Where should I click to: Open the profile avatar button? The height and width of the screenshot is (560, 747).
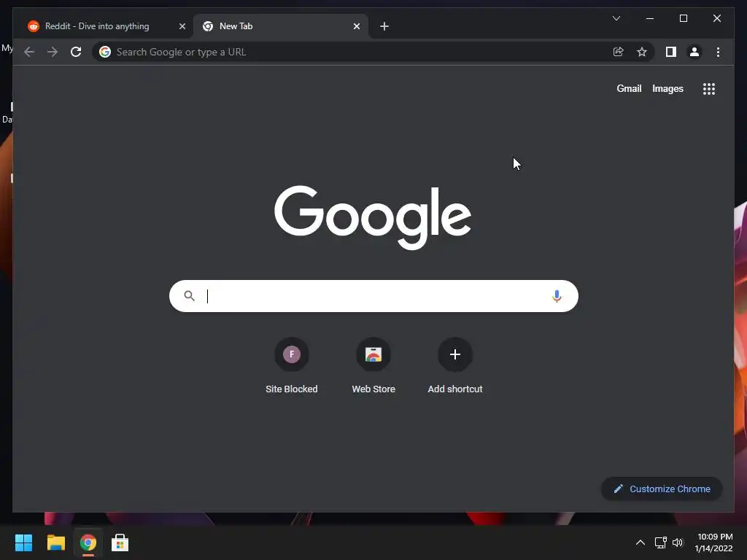pos(694,52)
